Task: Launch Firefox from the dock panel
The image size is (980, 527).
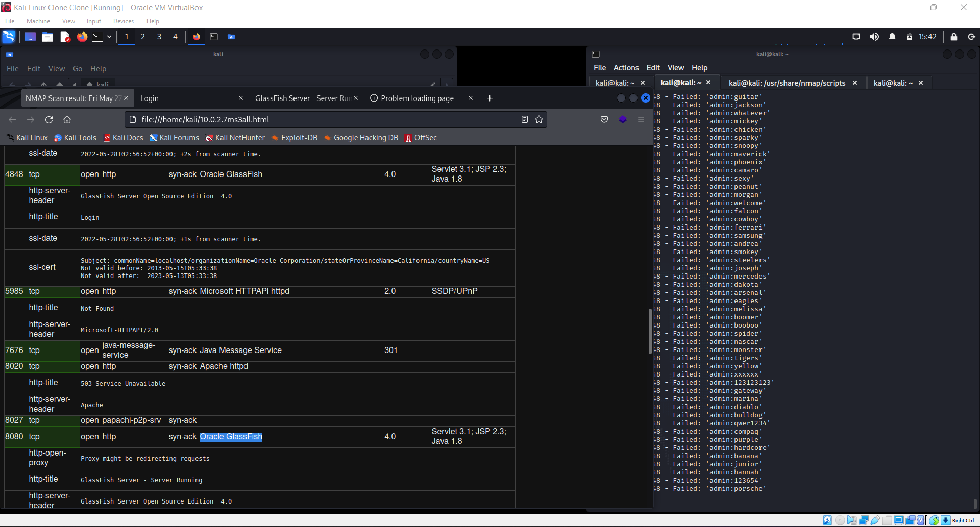Action: (82, 37)
